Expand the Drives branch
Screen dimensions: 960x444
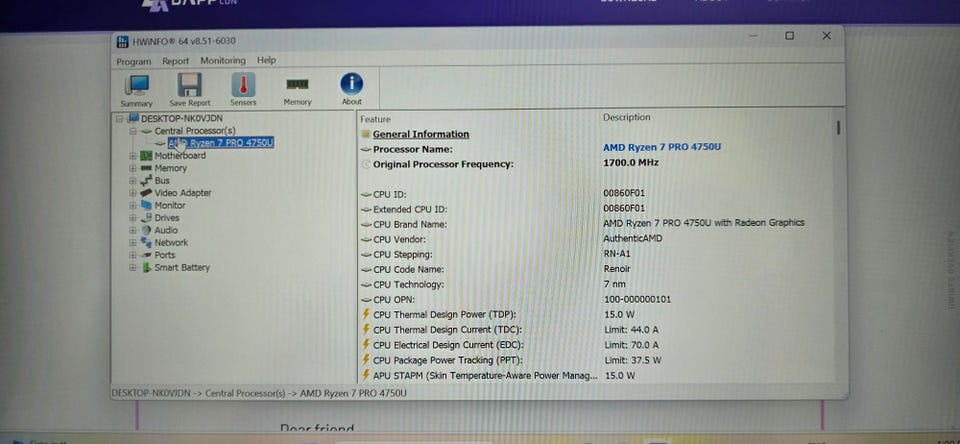tap(132, 218)
